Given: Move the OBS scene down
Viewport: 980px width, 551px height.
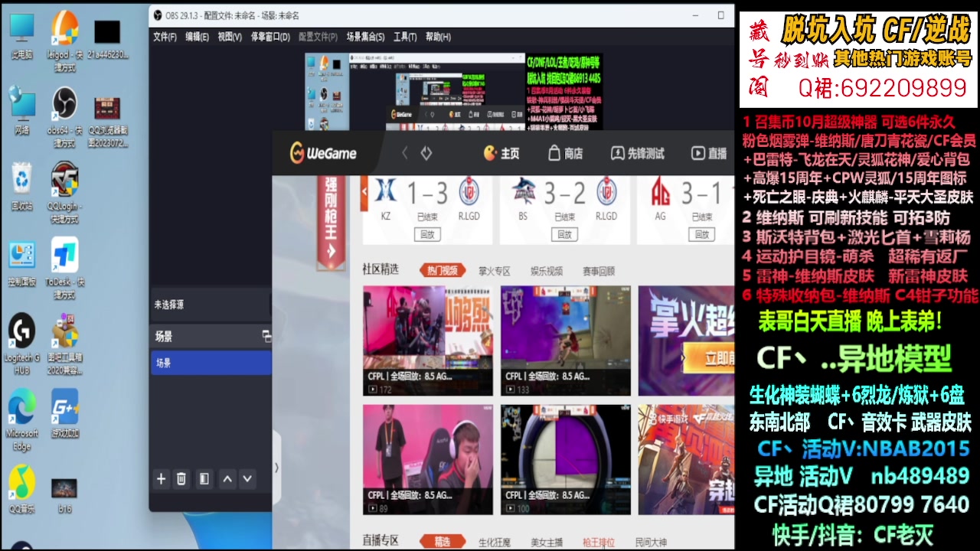Looking at the screenshot, I should coord(247,479).
